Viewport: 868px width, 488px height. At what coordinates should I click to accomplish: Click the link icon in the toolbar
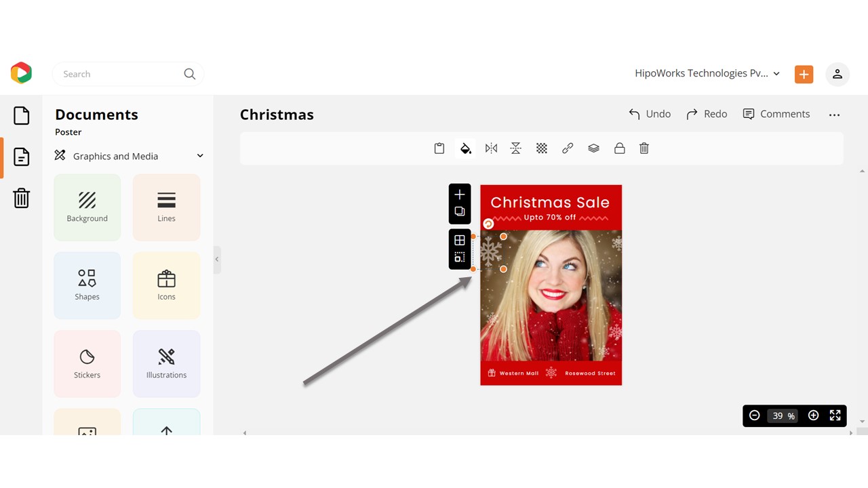[568, 148]
